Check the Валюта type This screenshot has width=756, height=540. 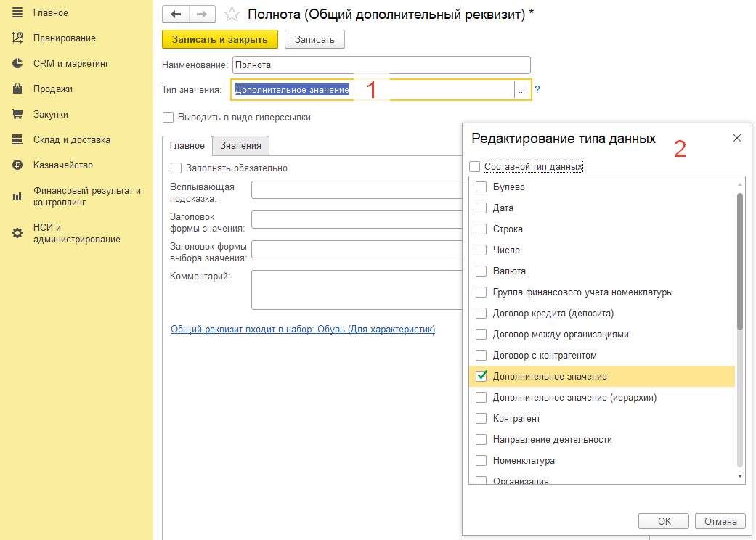click(481, 271)
